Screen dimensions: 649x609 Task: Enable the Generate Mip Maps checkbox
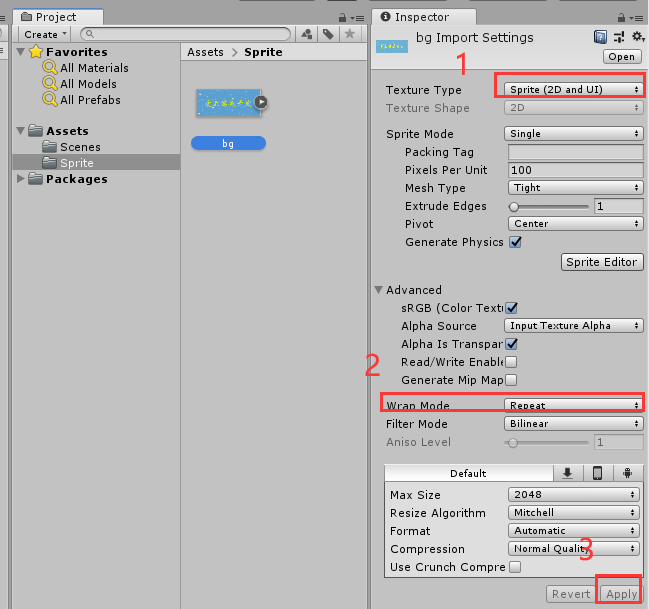(511, 380)
